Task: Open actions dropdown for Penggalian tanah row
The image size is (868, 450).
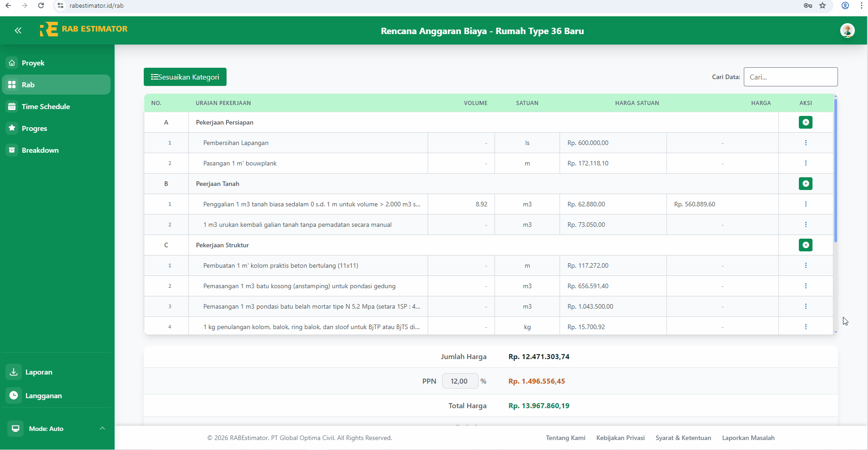Action: coord(806,204)
